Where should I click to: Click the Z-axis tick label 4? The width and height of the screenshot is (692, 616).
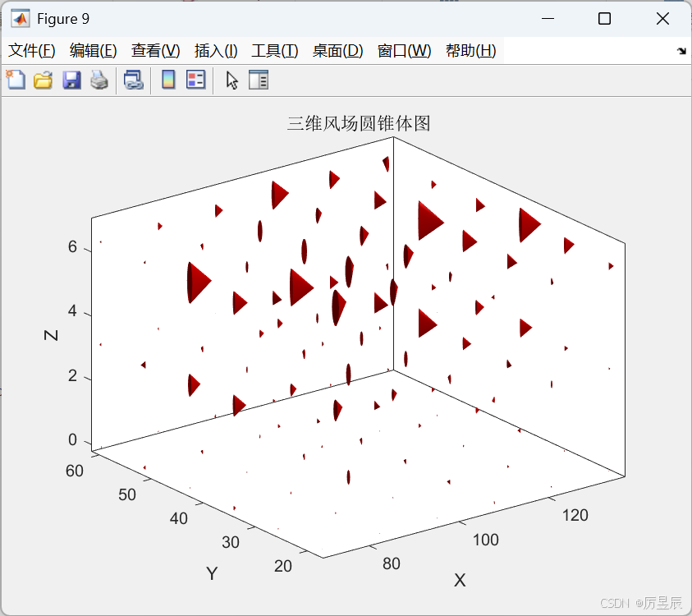72,311
